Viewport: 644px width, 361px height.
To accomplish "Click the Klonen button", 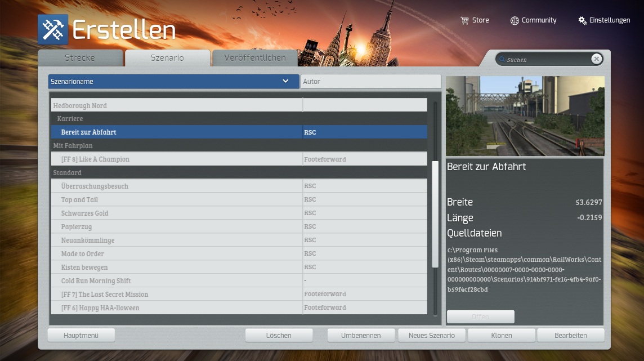I will [x=501, y=335].
